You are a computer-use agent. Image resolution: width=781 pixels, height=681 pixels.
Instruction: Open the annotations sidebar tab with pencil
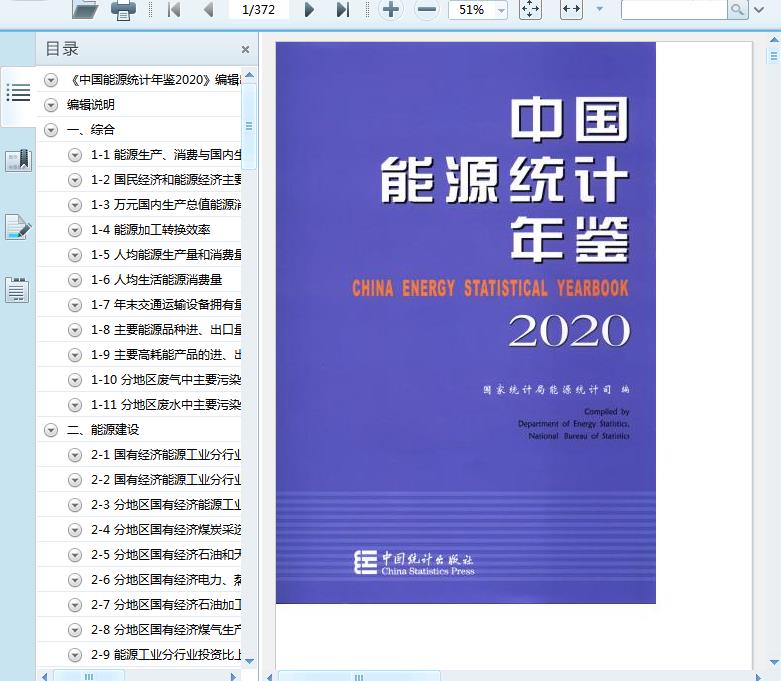(x=18, y=227)
